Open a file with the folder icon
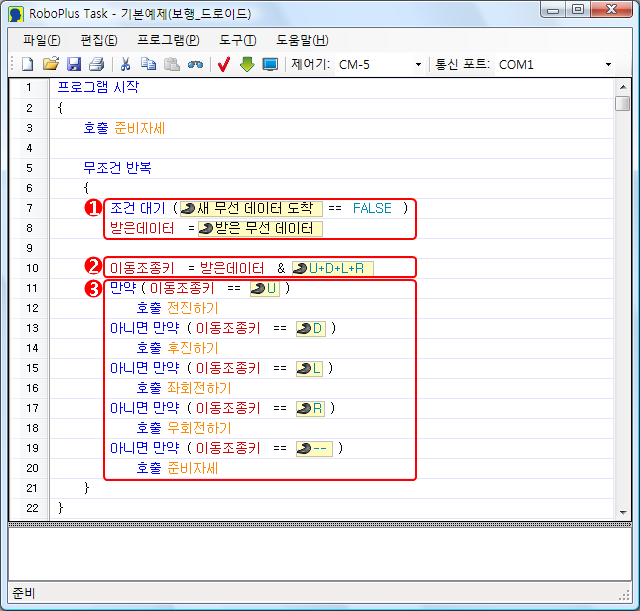 pyautogui.click(x=50, y=64)
